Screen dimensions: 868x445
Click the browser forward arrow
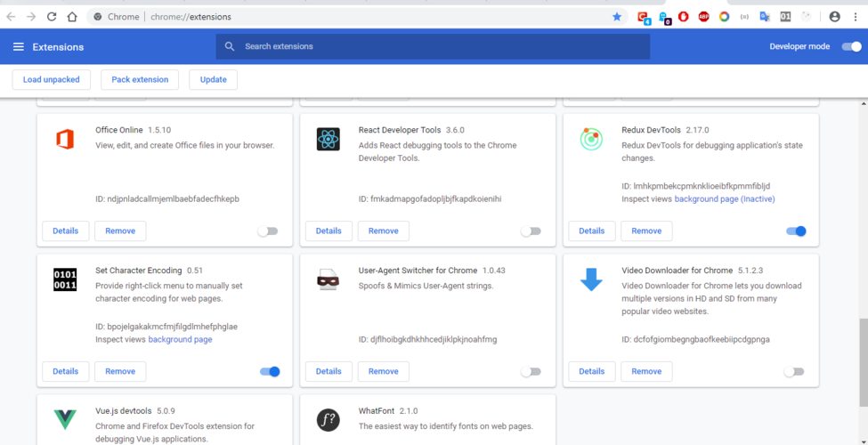pyautogui.click(x=31, y=17)
